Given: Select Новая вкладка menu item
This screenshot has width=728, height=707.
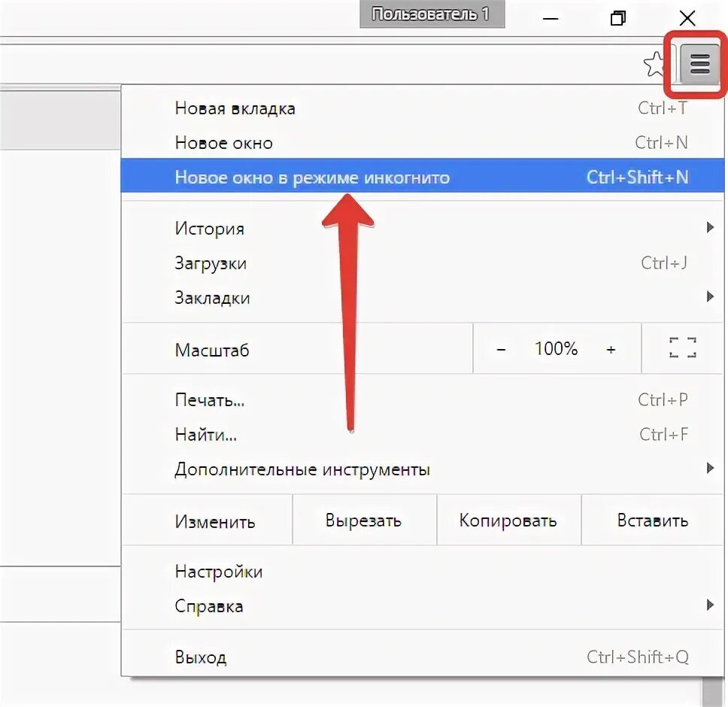Looking at the screenshot, I should [423, 108].
